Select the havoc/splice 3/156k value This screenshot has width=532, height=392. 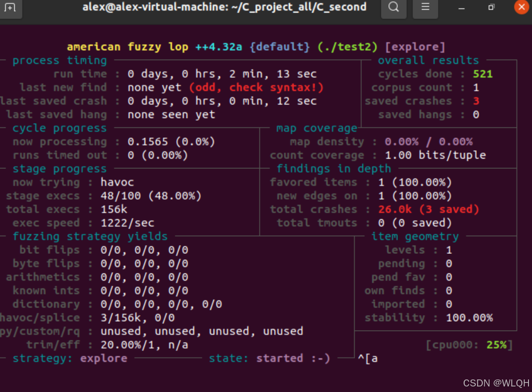coord(121,318)
